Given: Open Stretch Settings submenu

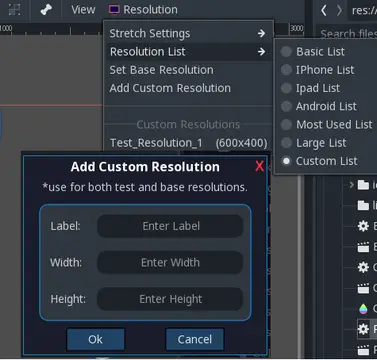Looking at the screenshot, I should tap(188, 33).
